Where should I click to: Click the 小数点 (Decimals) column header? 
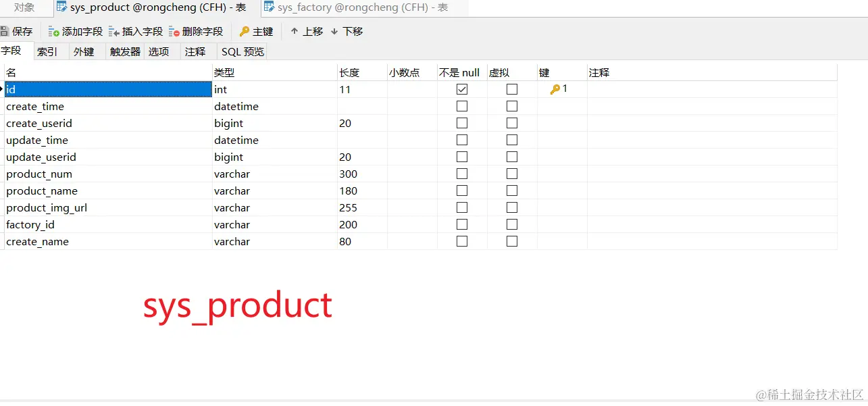(x=413, y=72)
